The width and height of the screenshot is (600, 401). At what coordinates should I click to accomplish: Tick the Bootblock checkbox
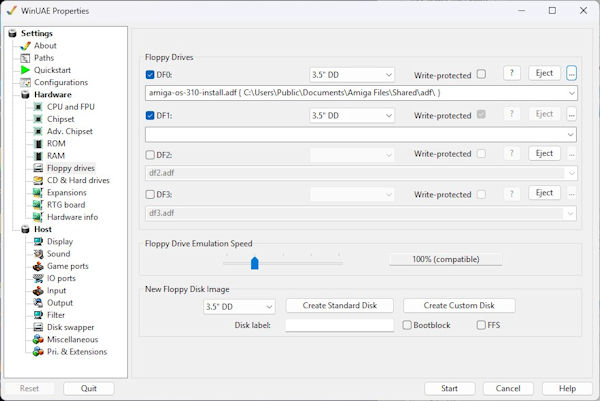407,325
